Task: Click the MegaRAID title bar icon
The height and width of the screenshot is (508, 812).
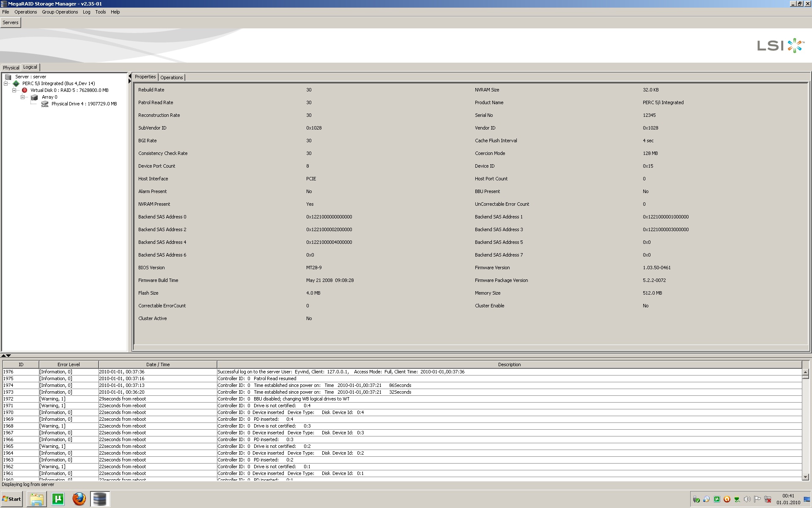Action: click(4, 4)
